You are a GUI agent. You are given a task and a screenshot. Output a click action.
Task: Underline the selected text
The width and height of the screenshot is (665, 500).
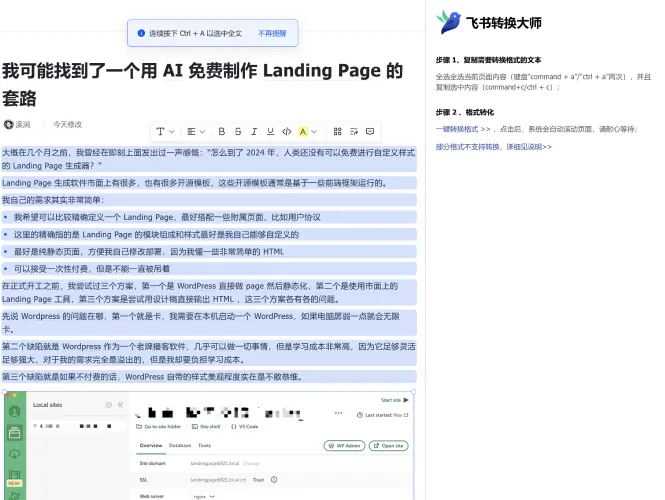point(270,131)
